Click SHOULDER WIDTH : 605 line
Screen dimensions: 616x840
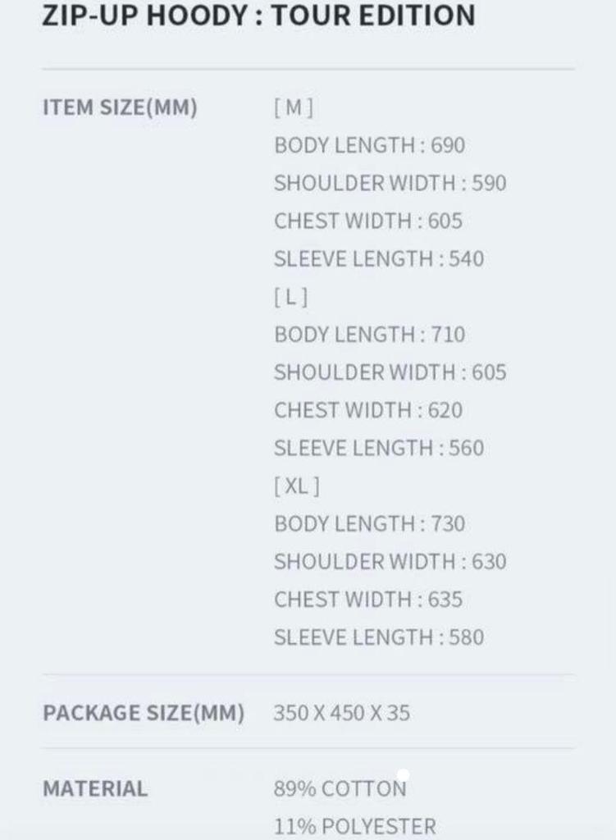point(390,372)
